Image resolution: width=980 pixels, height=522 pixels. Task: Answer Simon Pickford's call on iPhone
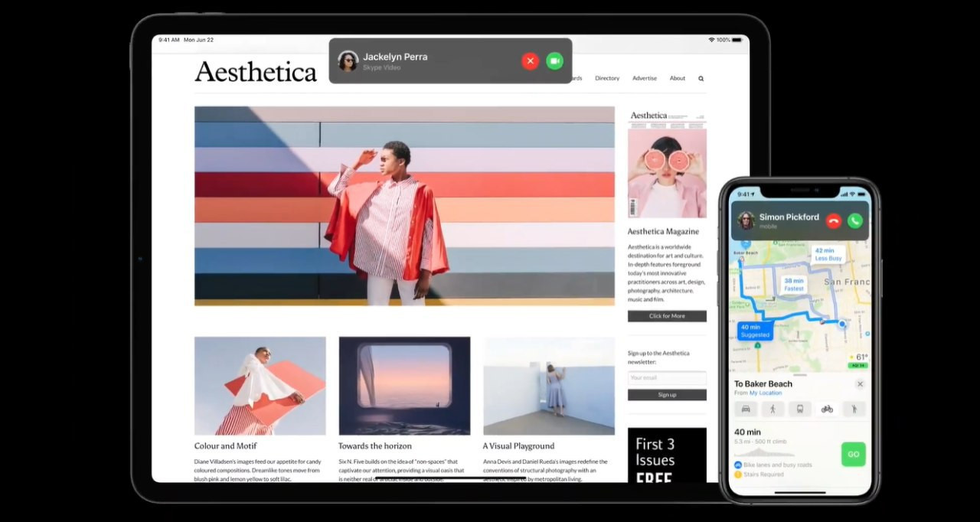click(855, 221)
